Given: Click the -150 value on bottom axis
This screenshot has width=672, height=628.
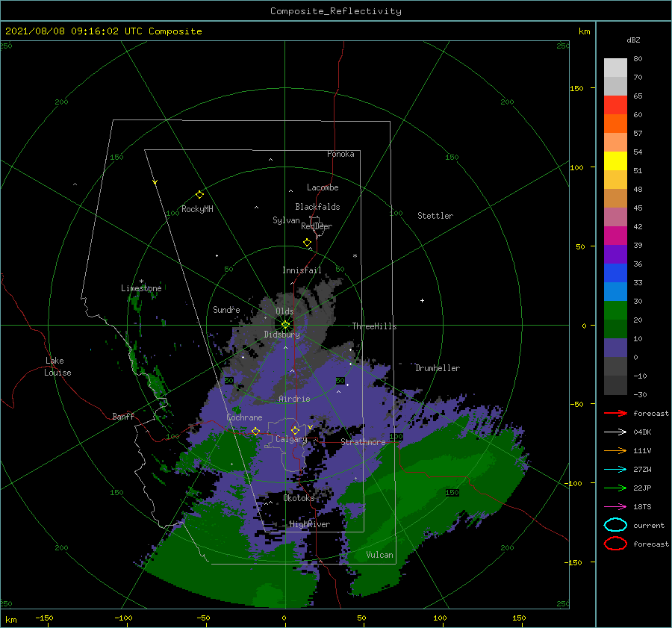Looking at the screenshot, I should [x=44, y=618].
